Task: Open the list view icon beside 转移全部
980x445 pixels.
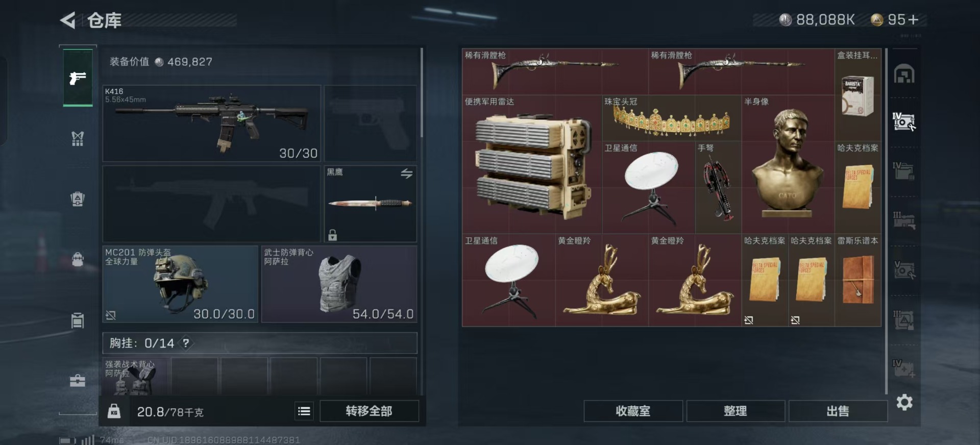Action: [x=304, y=411]
